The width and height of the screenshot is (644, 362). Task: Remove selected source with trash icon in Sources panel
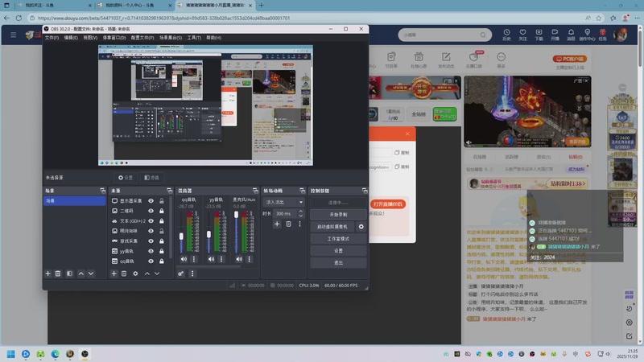pos(124,274)
